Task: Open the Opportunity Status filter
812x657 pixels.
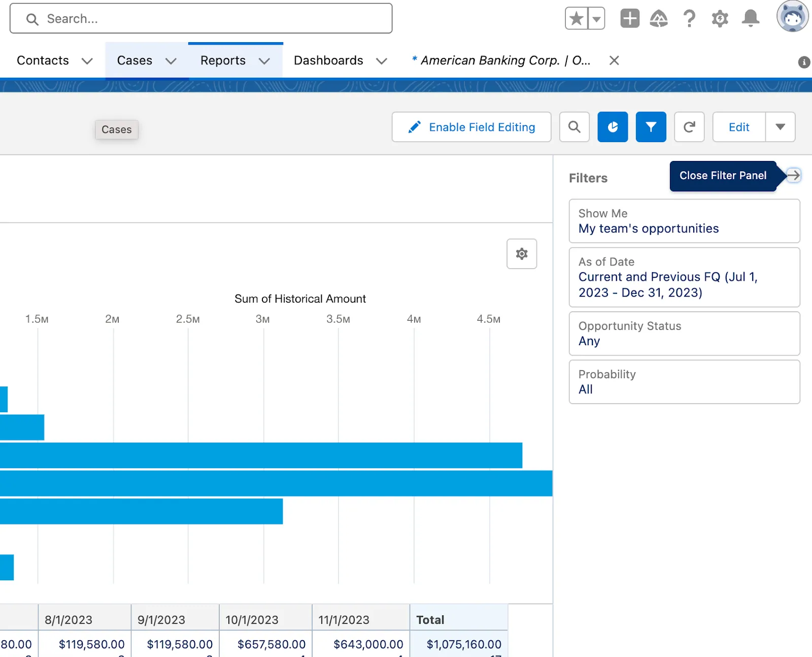Action: point(685,334)
